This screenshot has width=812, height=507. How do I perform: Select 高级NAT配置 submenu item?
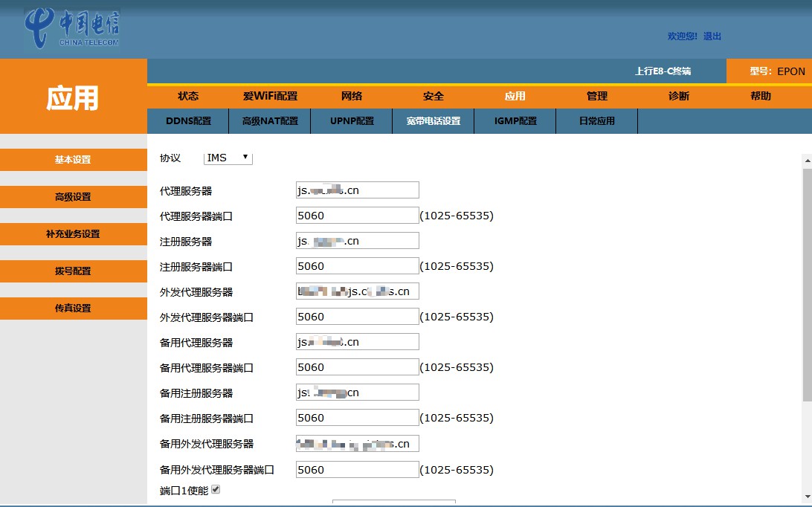pyautogui.click(x=270, y=121)
